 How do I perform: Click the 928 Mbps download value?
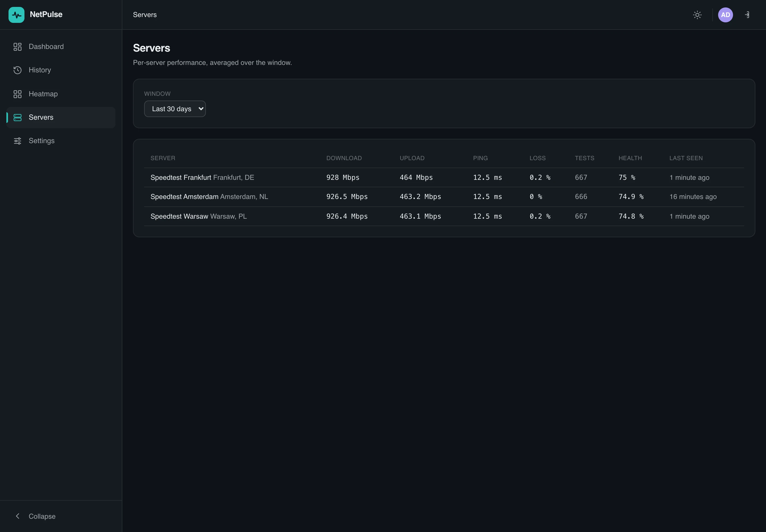[343, 177]
